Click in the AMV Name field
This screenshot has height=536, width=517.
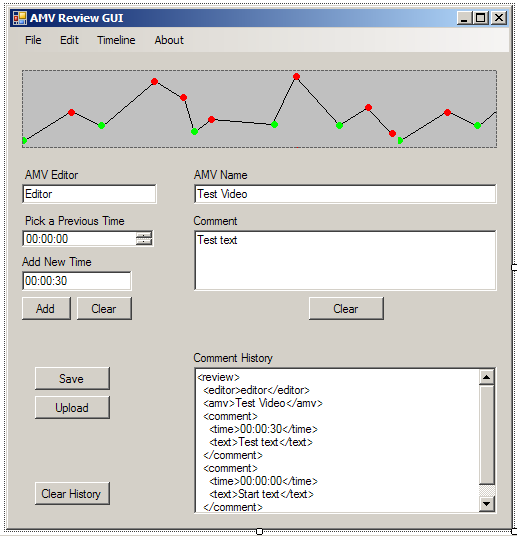(345, 194)
